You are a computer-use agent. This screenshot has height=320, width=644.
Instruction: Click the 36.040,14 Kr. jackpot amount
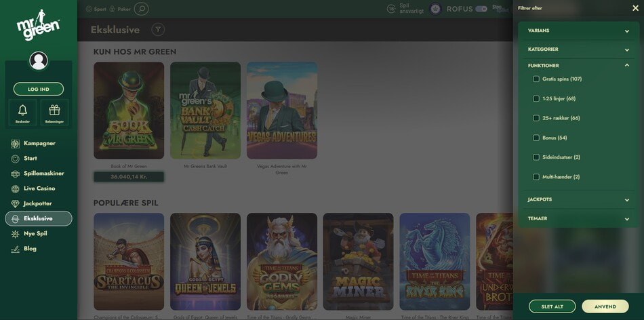pyautogui.click(x=129, y=177)
